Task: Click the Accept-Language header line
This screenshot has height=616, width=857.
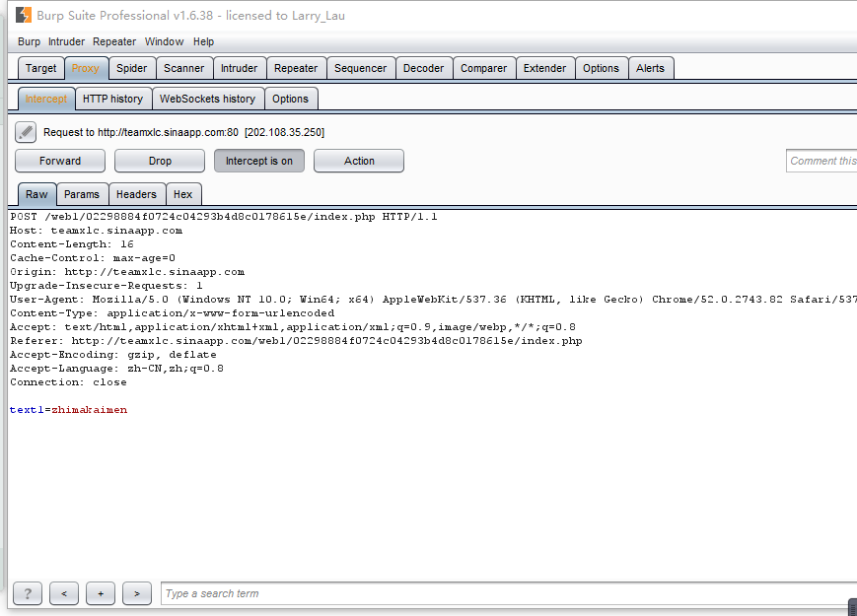Action: click(x=116, y=368)
